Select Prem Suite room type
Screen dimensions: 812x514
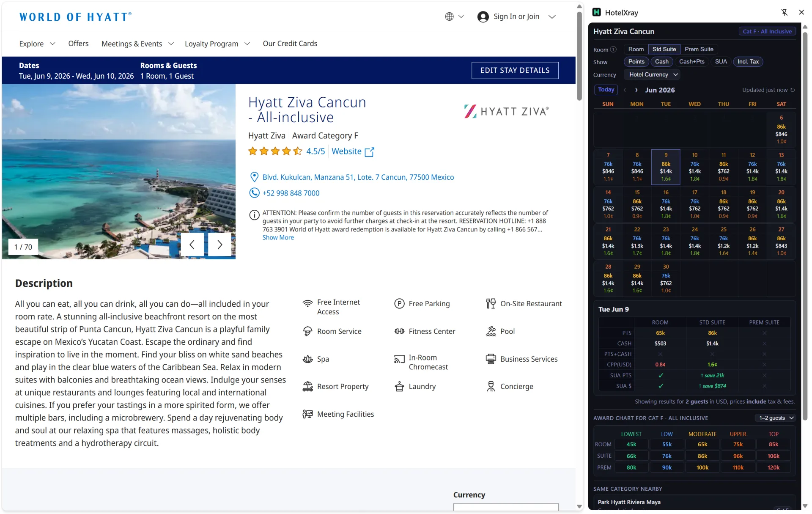tap(699, 49)
